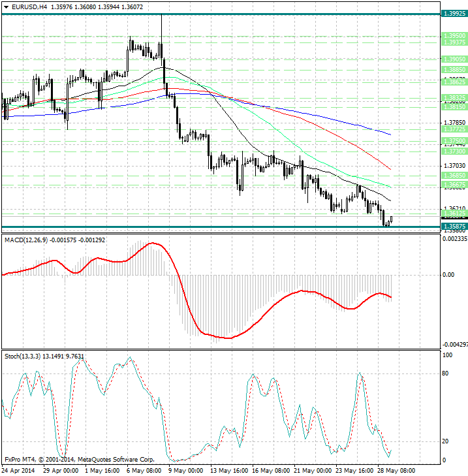Click the 1.37030 price scale value
The width and height of the screenshot is (468, 476).
[x=454, y=166]
